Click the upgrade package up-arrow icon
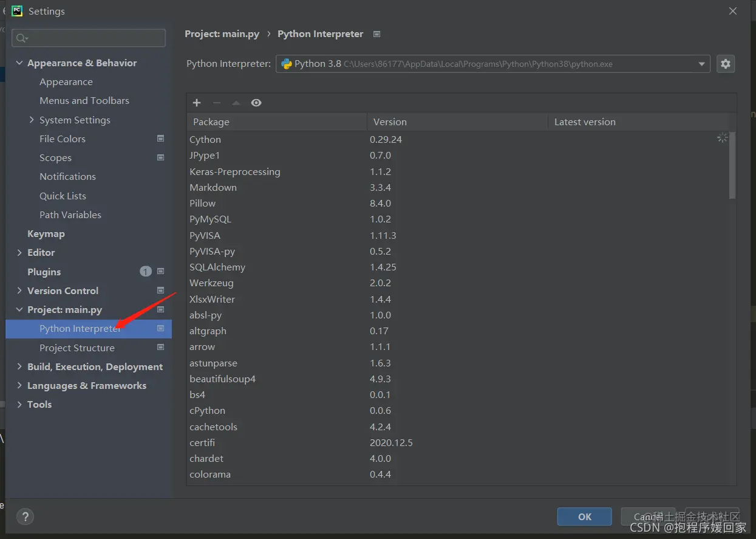The image size is (756, 539). pyautogui.click(x=236, y=103)
